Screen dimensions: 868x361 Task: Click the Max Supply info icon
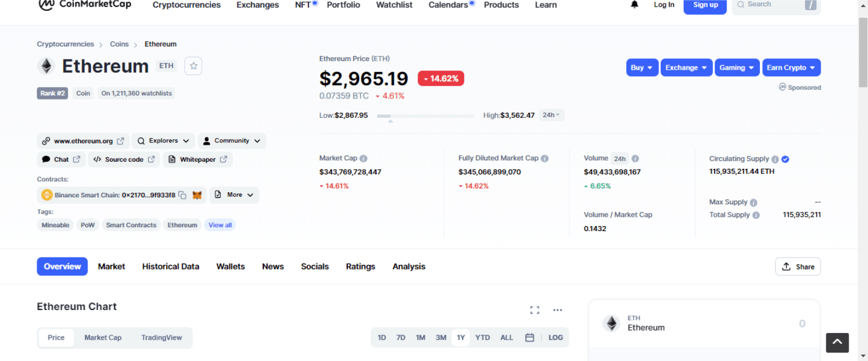pos(754,203)
